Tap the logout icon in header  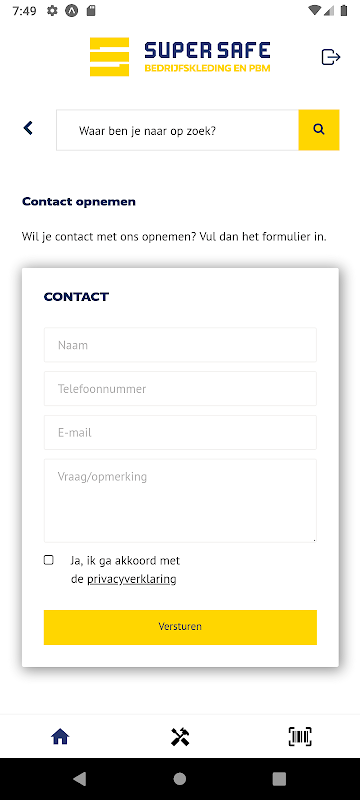coord(330,57)
